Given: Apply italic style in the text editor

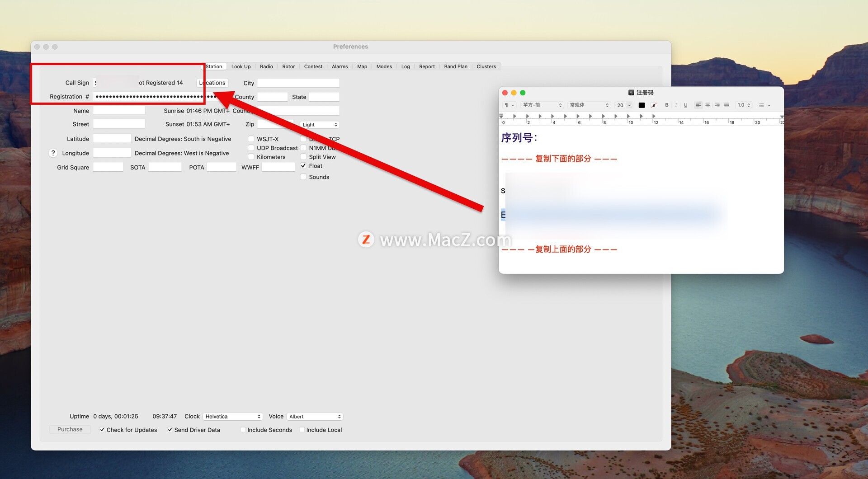Looking at the screenshot, I should [676, 105].
